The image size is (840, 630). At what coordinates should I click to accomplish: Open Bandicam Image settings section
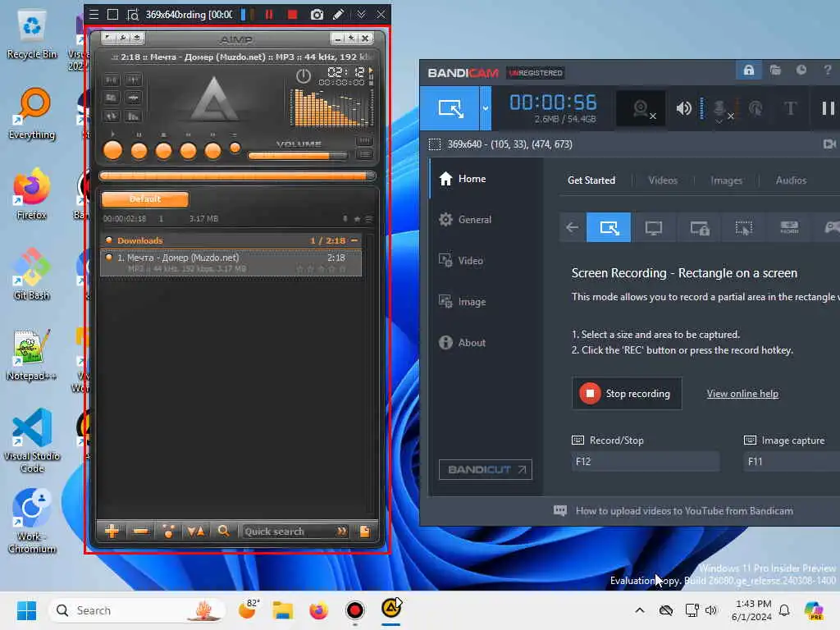(486, 302)
